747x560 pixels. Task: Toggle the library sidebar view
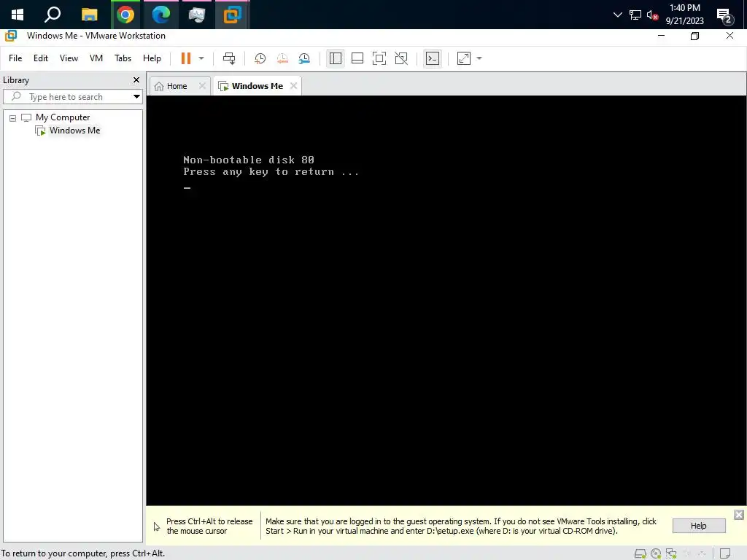coord(336,58)
